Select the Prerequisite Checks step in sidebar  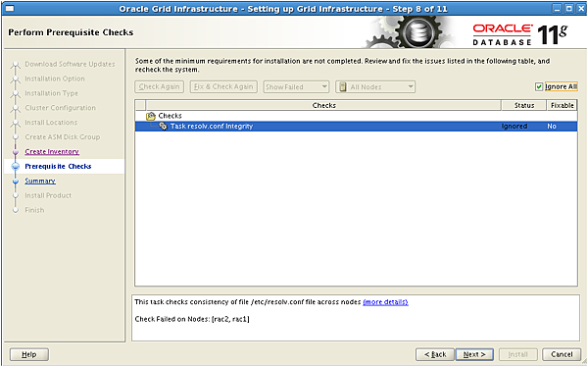58,167
